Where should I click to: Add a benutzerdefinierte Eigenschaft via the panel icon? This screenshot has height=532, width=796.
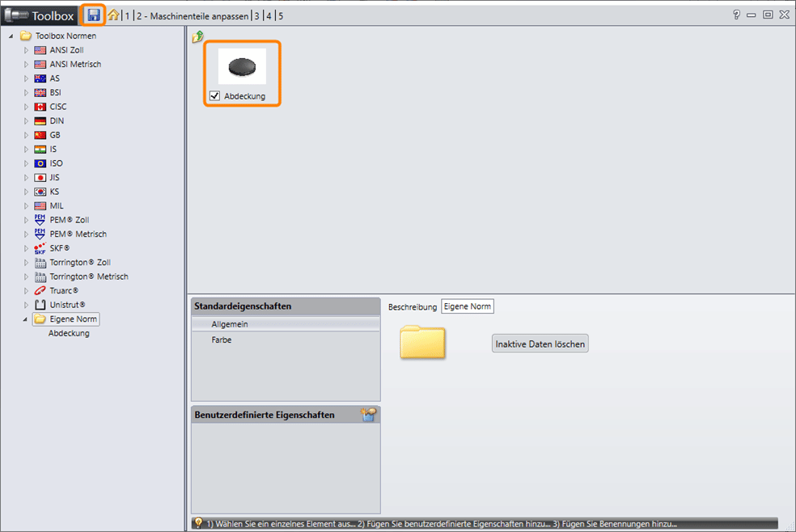click(x=369, y=414)
